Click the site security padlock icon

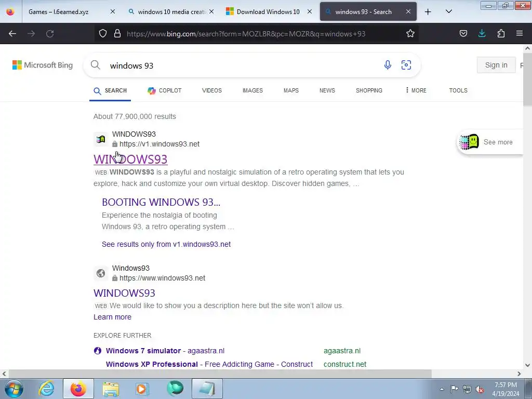pos(117,34)
